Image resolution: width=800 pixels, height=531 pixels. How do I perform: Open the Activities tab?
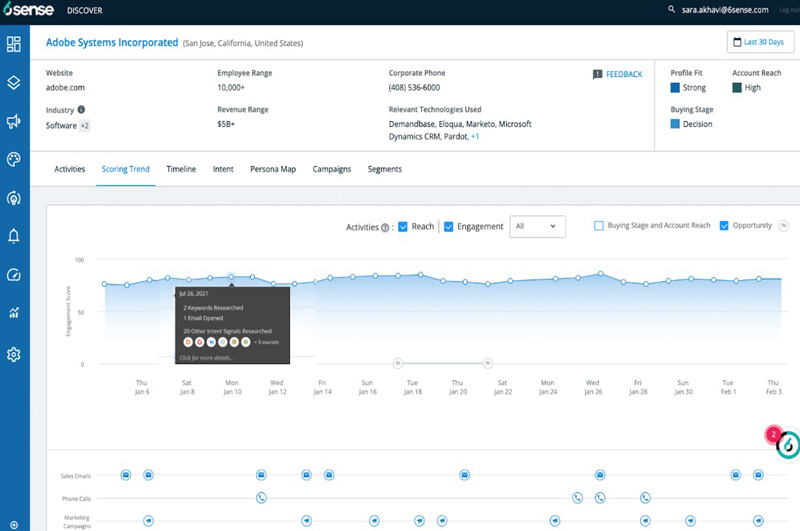pos(70,169)
